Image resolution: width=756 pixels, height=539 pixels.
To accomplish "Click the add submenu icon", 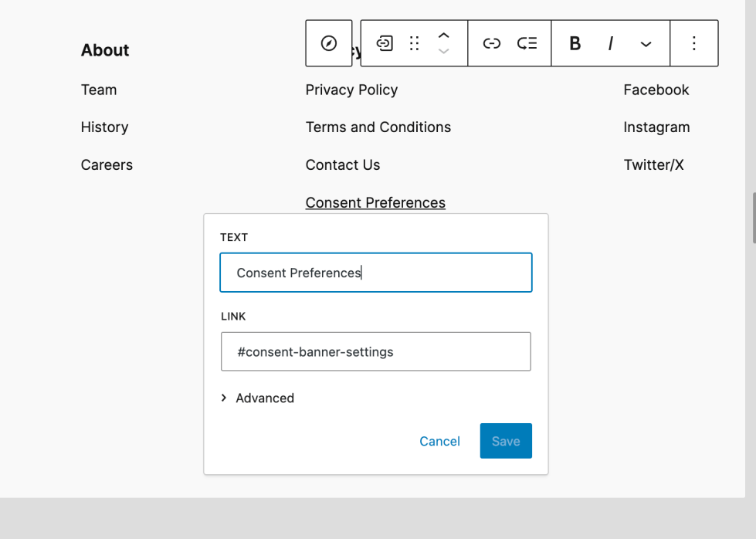I will click(527, 43).
